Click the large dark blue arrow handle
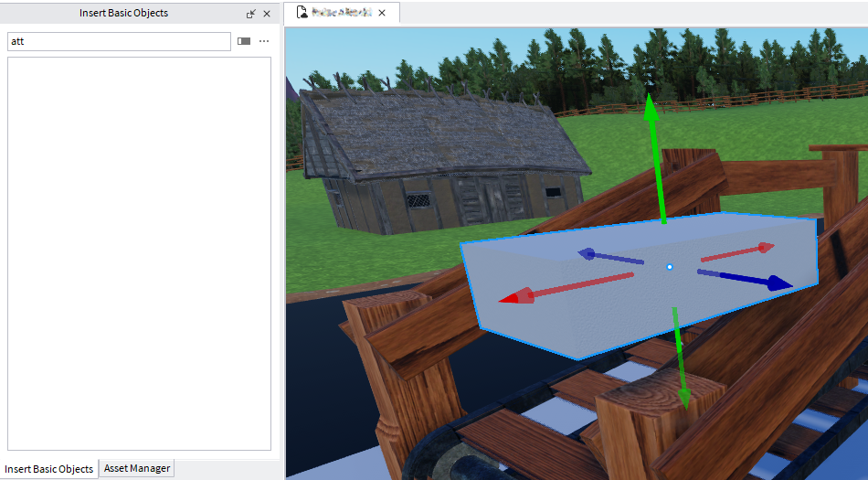 (745, 279)
